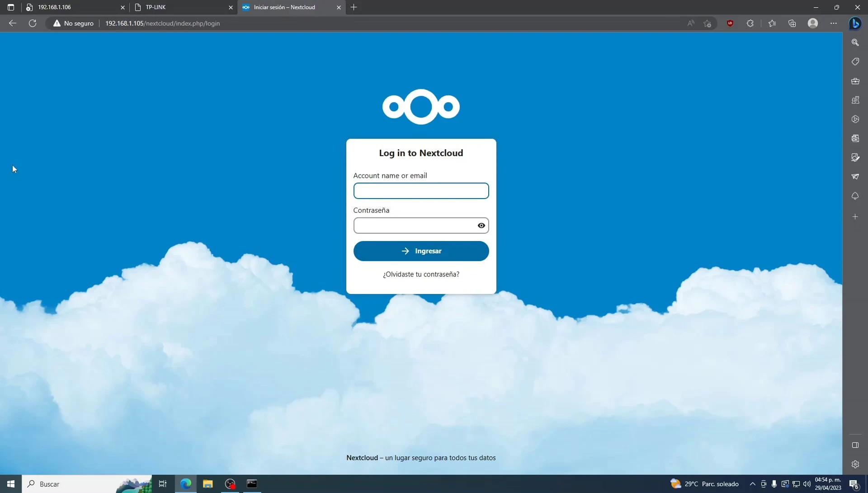Viewport: 868px width, 493px height.
Task: Open File Explorer from the taskbar
Action: pos(208,484)
